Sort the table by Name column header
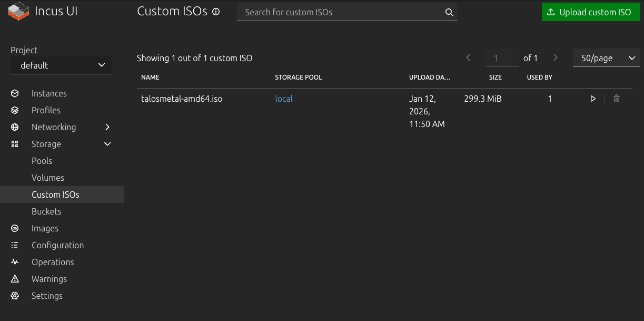Image resolution: width=644 pixels, height=321 pixels. [x=150, y=77]
